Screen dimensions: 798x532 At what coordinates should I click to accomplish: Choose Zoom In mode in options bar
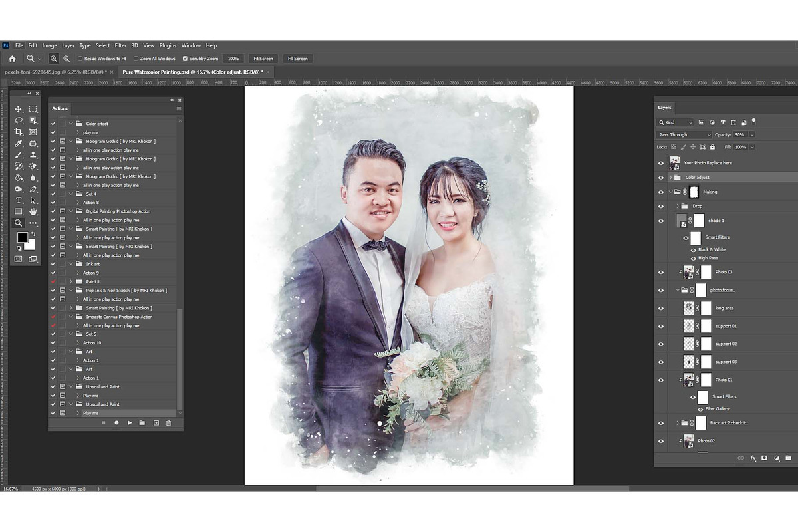click(54, 59)
